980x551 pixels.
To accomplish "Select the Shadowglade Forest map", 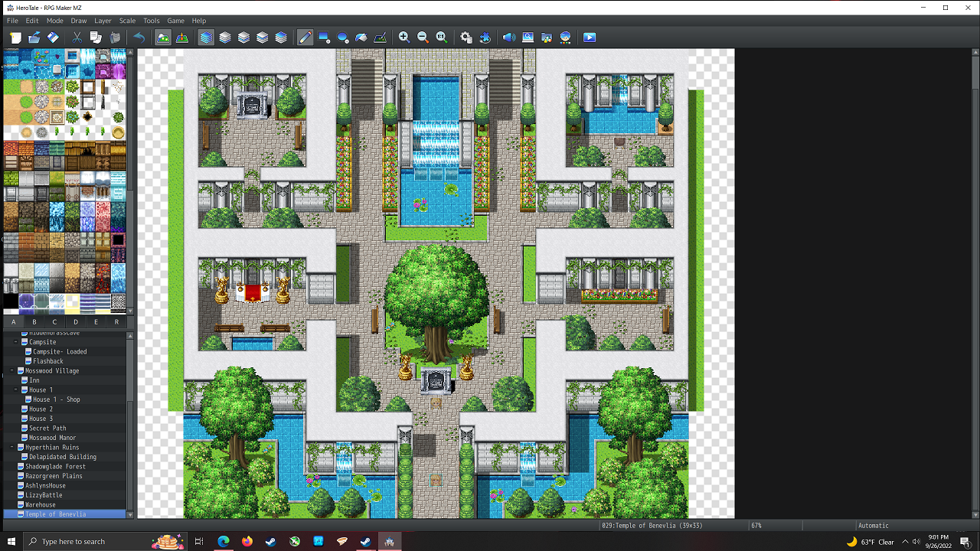I will click(55, 467).
